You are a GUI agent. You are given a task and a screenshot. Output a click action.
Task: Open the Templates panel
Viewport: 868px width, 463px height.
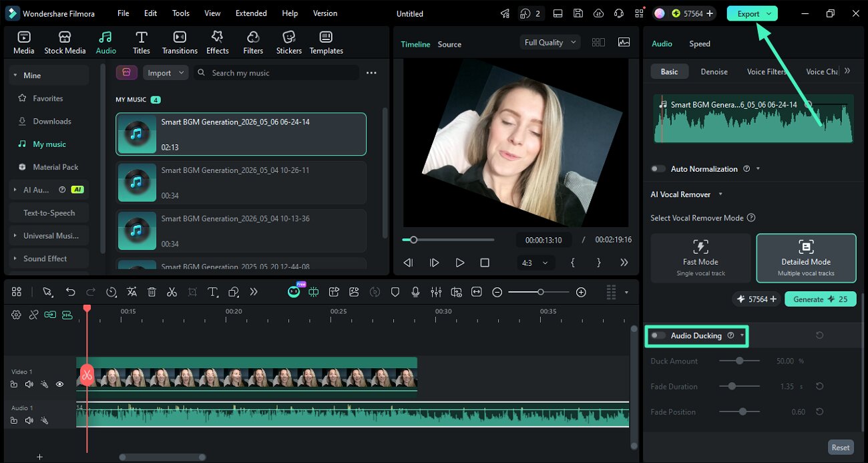tap(326, 43)
